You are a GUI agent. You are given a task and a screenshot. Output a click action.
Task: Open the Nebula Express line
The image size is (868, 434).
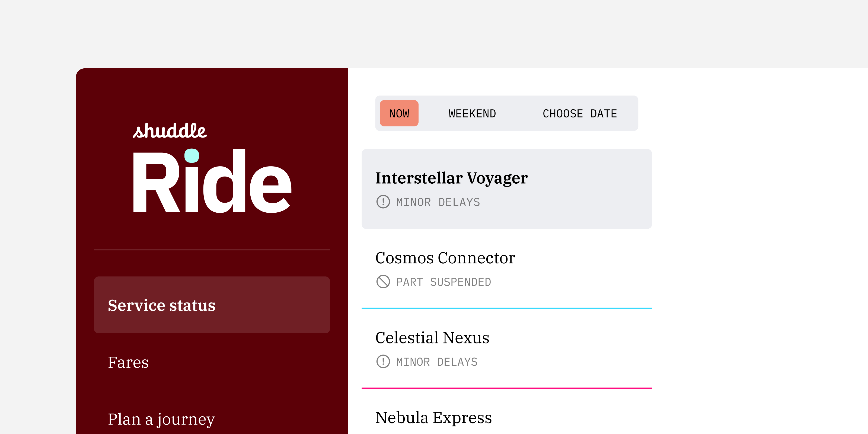[x=434, y=418]
